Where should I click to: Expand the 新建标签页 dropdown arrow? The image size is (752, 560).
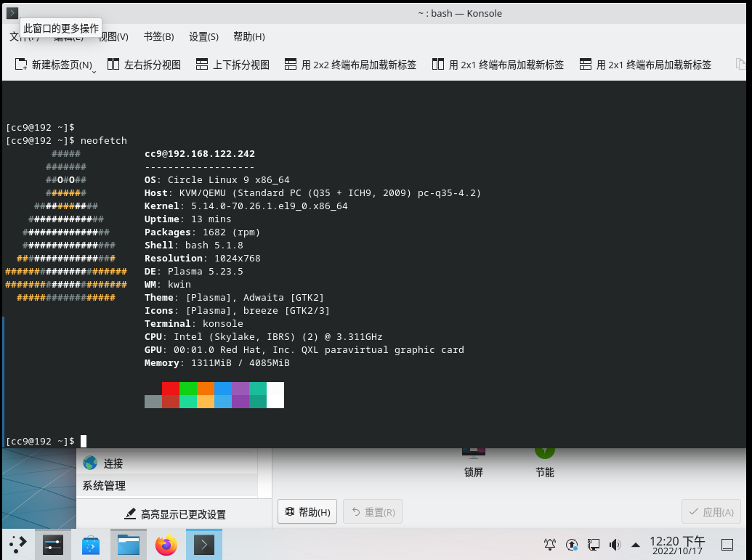94,72
